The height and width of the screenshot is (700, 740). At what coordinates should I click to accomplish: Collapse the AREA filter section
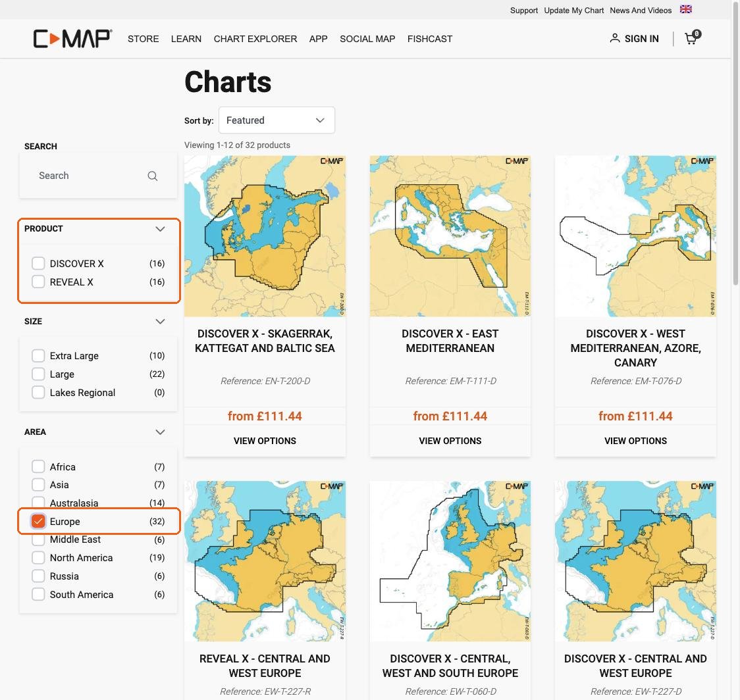tap(160, 432)
